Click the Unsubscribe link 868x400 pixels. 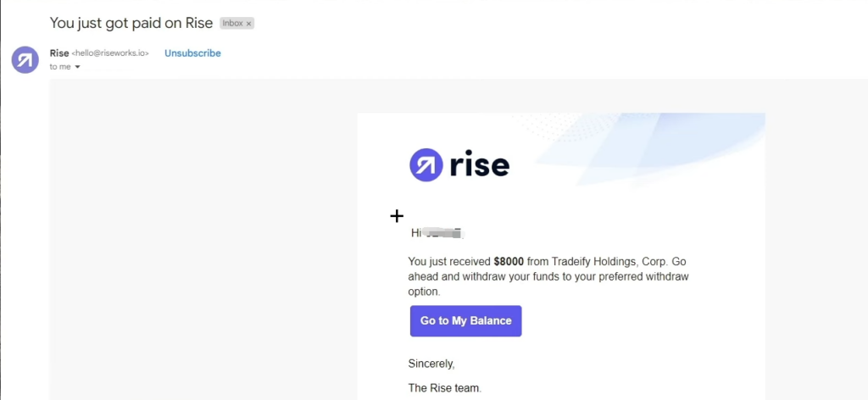point(192,53)
